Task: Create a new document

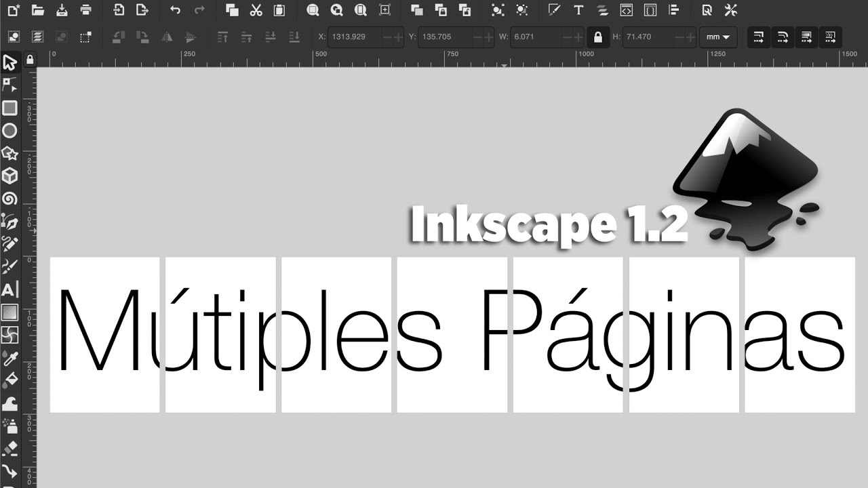Action: point(14,10)
